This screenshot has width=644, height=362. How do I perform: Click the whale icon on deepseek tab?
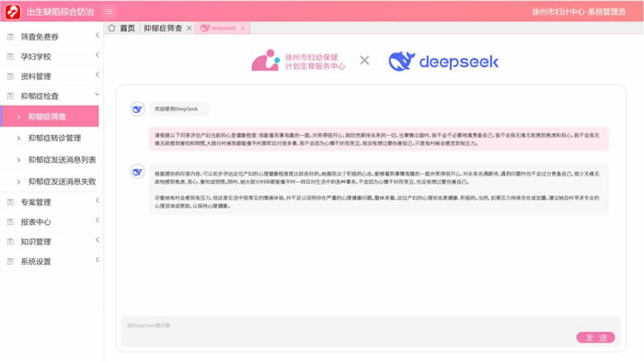(205, 28)
